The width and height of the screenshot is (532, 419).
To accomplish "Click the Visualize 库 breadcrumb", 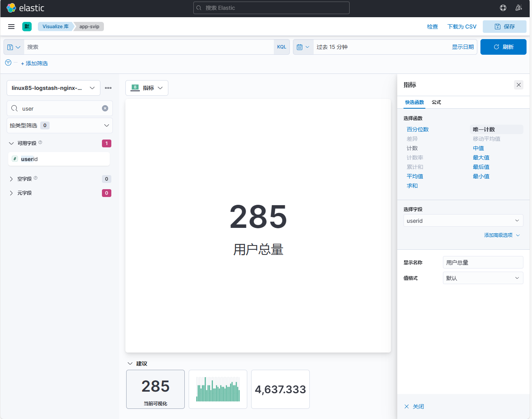I will click(x=55, y=27).
